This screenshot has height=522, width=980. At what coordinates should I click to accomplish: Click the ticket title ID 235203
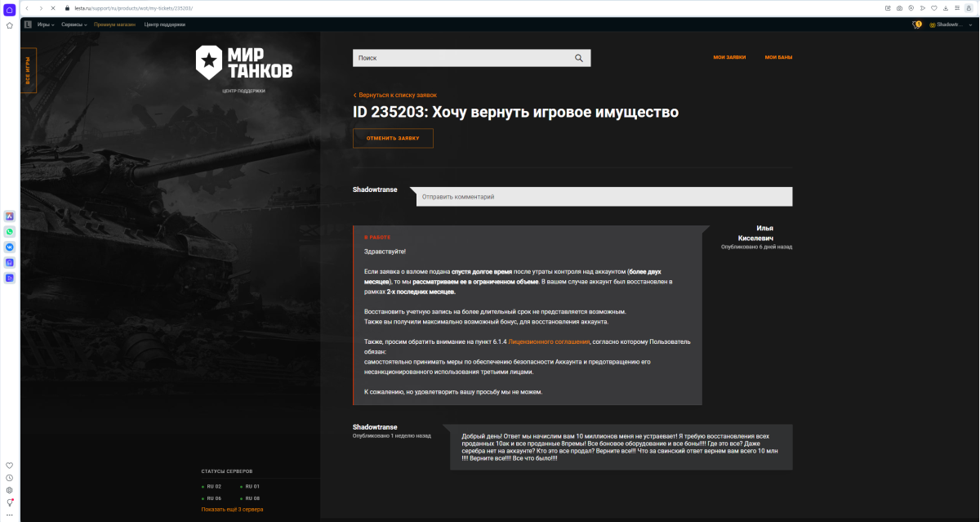pyautogui.click(x=515, y=112)
